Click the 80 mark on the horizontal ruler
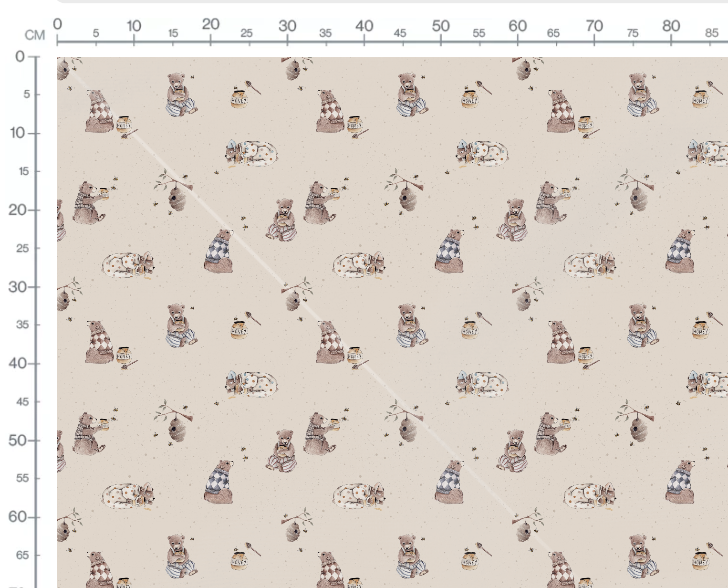Screen dimensions: 728x588 pos(671,26)
